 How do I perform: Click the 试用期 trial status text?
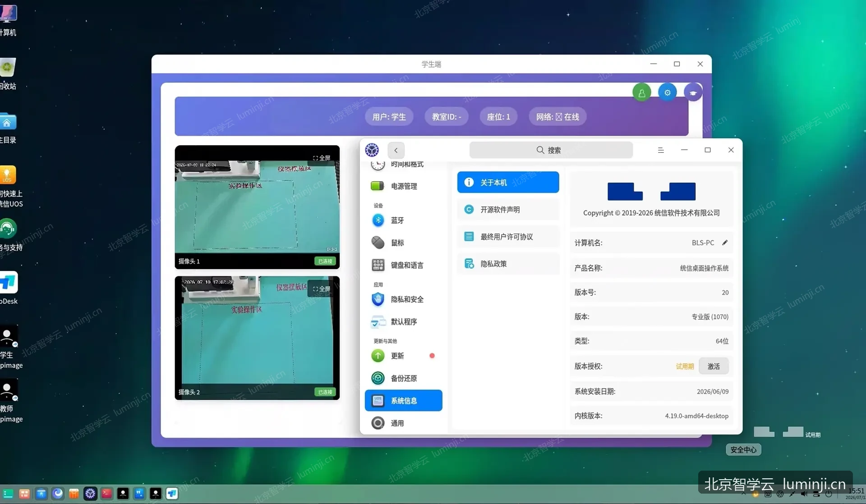click(x=685, y=367)
